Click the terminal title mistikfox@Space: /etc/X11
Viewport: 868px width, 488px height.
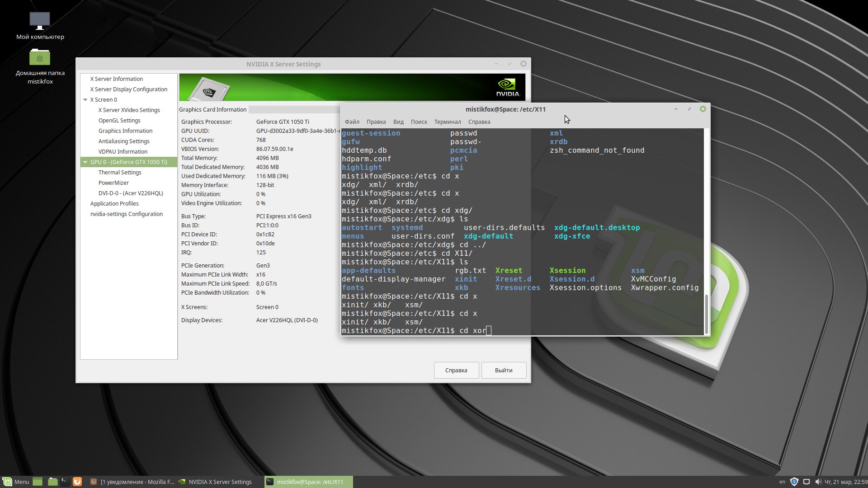pyautogui.click(x=505, y=109)
